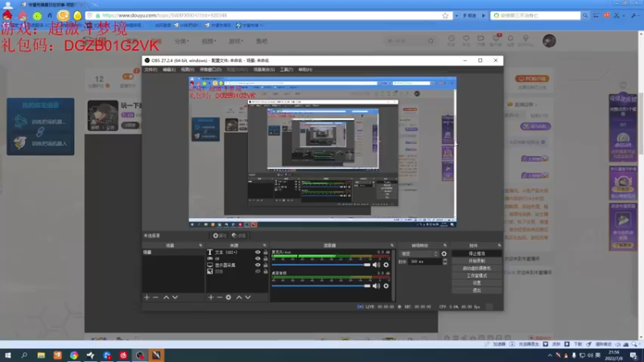Screen dimensions: 644x362
Task: Click the exit button in OBS controls
Action: pos(477,290)
